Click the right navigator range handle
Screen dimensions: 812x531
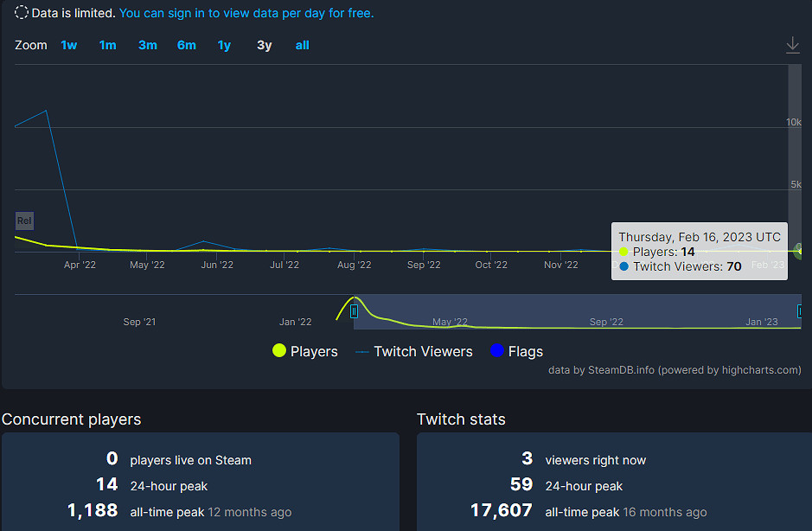[800, 311]
